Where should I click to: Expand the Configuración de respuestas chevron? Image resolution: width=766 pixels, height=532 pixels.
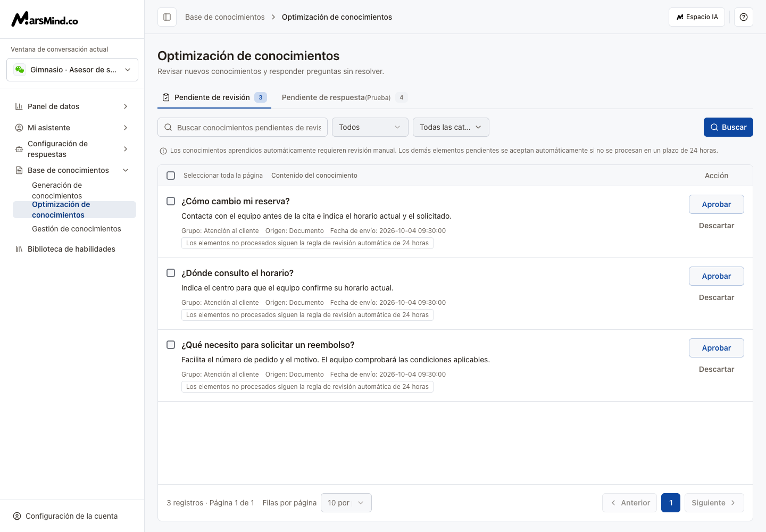click(126, 149)
